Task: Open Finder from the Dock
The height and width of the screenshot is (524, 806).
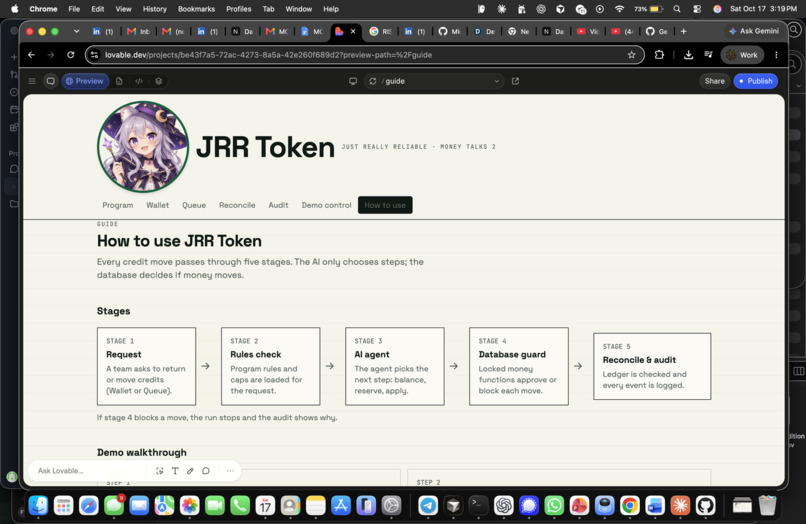Action: coord(39,505)
